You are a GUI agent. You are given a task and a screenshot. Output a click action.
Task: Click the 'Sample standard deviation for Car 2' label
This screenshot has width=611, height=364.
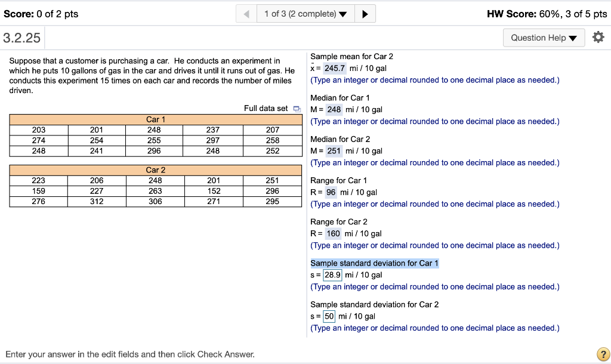[x=375, y=304]
